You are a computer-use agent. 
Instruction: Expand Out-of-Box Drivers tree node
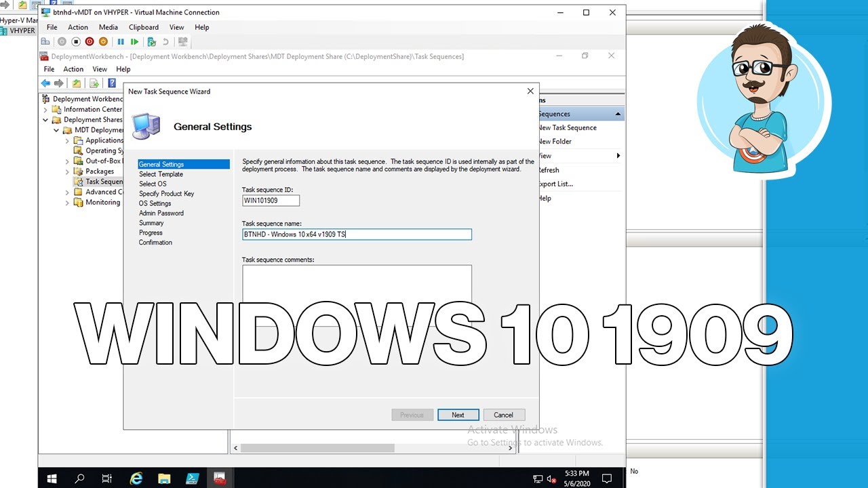click(68, 161)
